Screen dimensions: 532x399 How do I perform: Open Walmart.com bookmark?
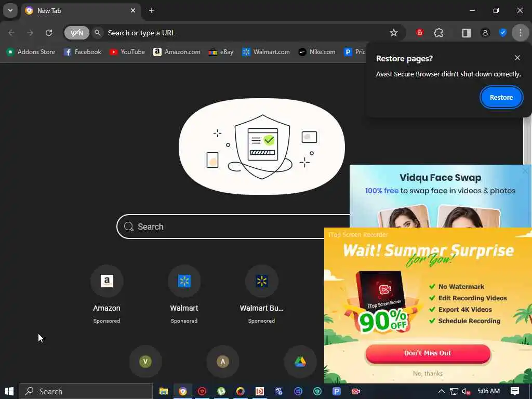point(266,52)
